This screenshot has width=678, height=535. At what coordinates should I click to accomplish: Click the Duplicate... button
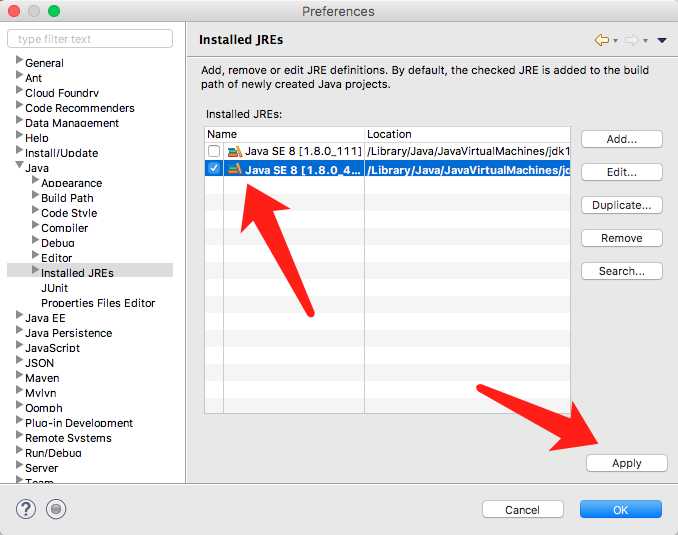click(x=622, y=205)
